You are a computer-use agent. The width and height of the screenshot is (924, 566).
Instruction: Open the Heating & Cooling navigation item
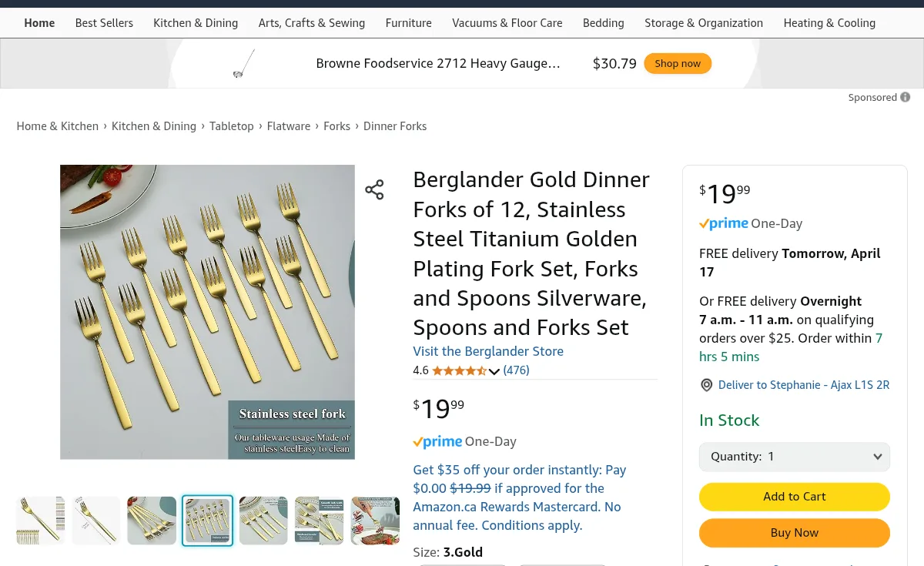pyautogui.click(x=829, y=23)
